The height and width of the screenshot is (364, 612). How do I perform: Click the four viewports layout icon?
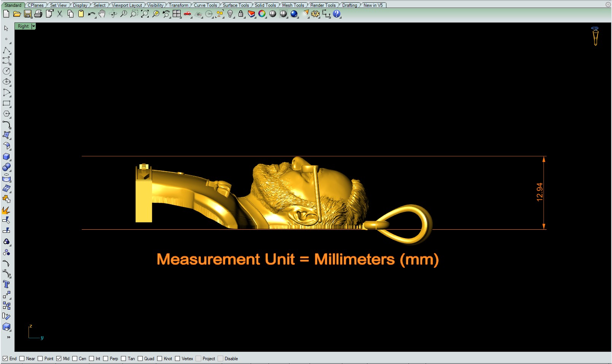click(177, 14)
